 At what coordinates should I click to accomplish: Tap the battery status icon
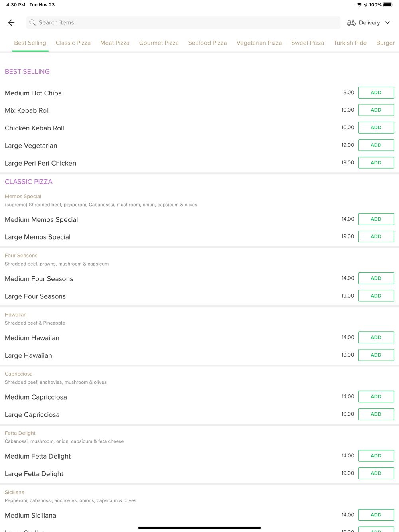pyautogui.click(x=388, y=5)
